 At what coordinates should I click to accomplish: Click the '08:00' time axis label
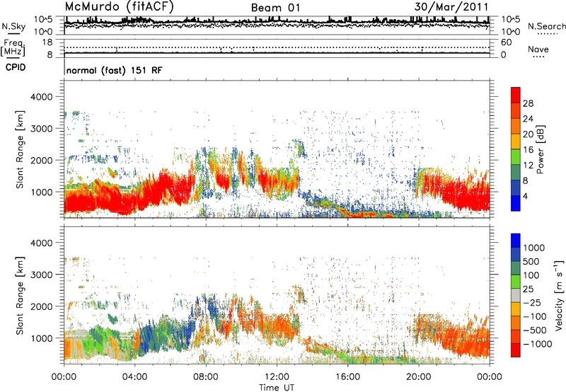click(x=206, y=377)
